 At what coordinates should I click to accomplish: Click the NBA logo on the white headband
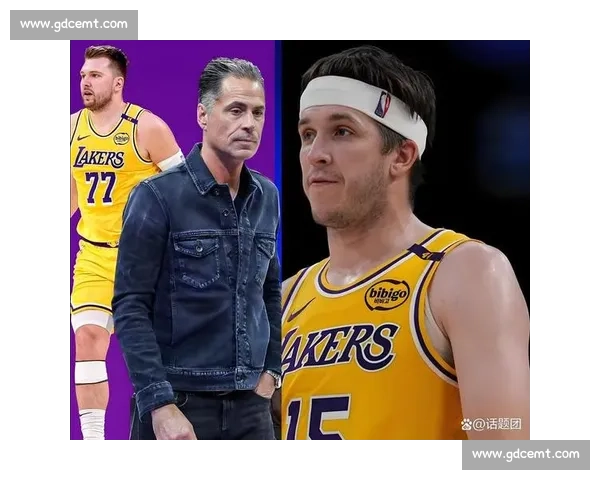pyautogui.click(x=382, y=103)
